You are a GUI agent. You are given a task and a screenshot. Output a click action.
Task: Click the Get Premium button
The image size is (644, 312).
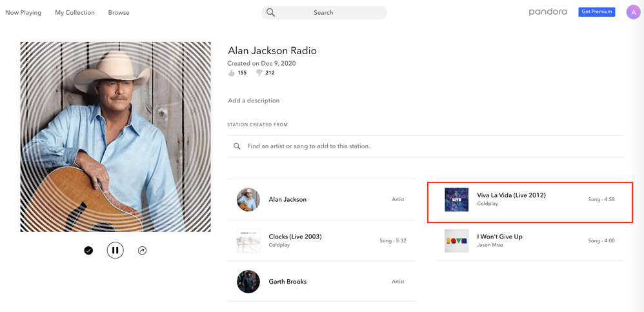point(596,12)
